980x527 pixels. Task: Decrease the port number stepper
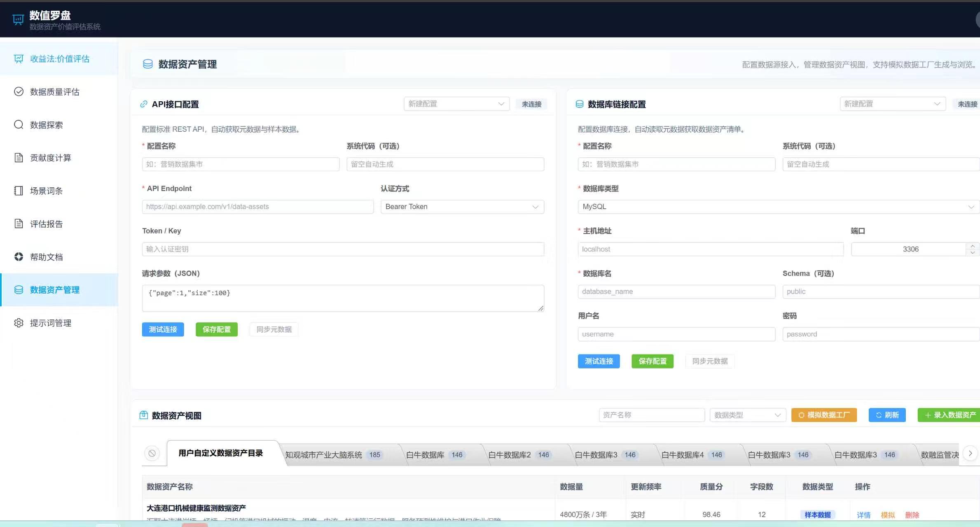973,252
